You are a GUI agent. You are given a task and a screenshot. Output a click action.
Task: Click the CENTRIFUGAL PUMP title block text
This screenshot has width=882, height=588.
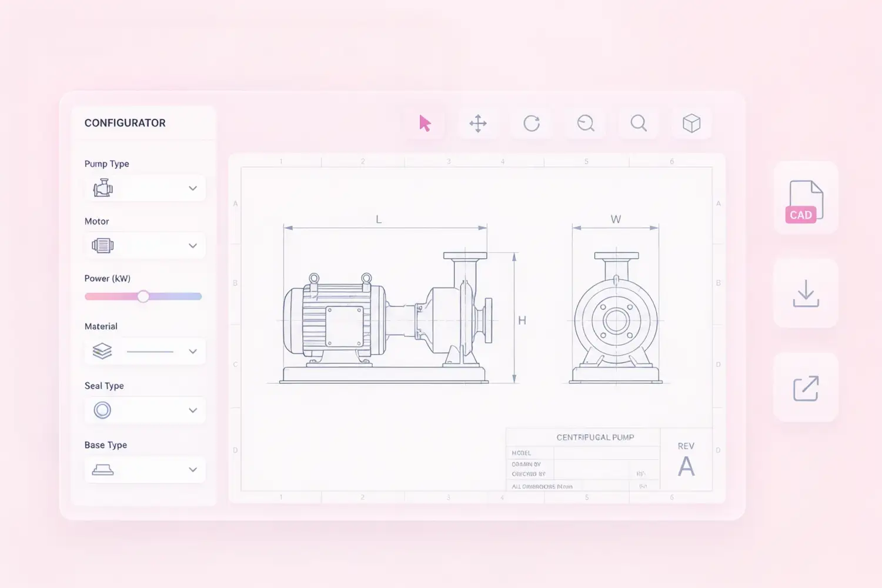(x=595, y=437)
